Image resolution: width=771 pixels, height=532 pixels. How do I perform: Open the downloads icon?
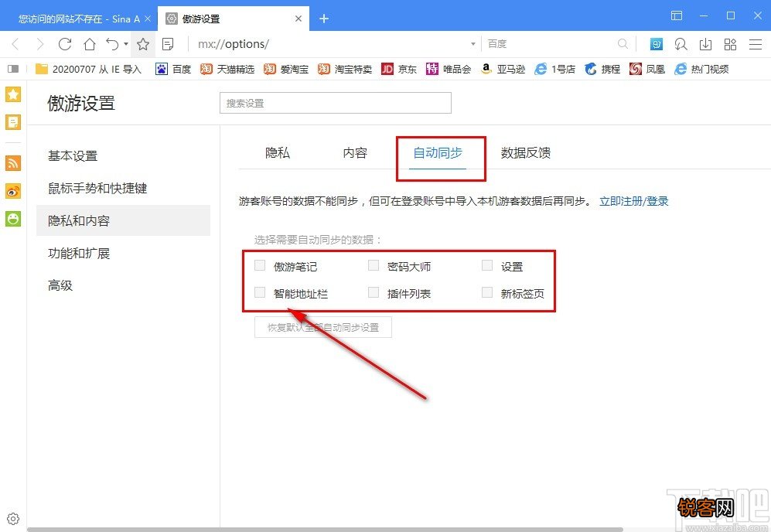[705, 44]
